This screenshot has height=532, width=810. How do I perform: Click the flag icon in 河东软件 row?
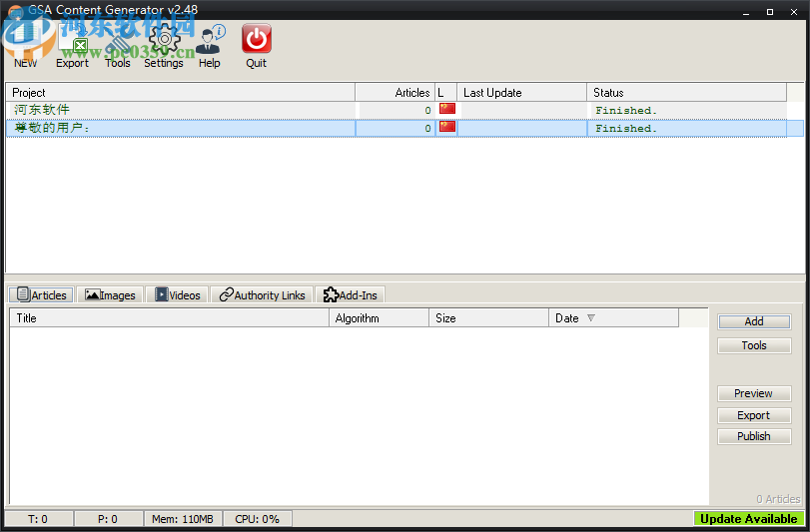pyautogui.click(x=447, y=109)
